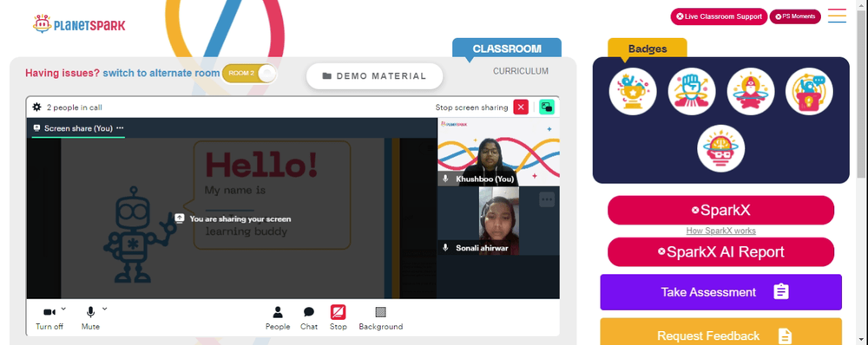Viewport: 868px width, 345px height.
Task: Select the Badges tab
Action: (x=648, y=49)
